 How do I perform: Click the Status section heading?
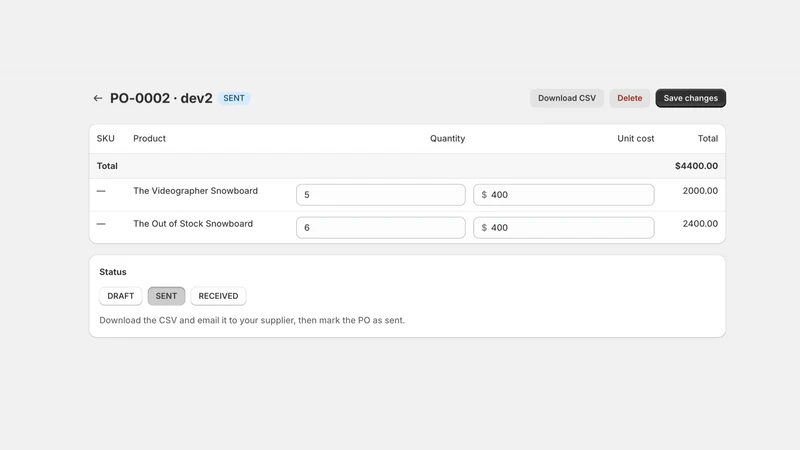(x=113, y=272)
